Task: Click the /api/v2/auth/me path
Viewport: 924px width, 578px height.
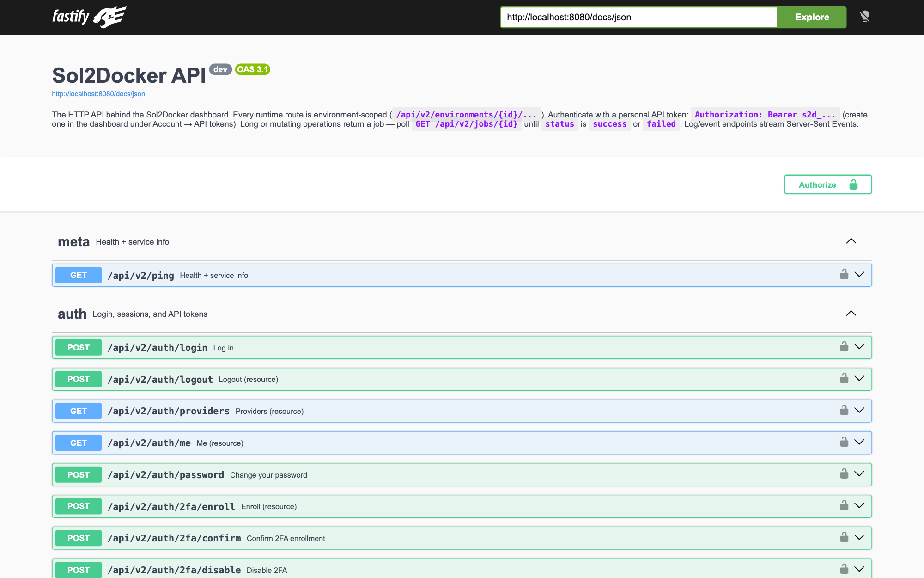Action: pos(149,443)
